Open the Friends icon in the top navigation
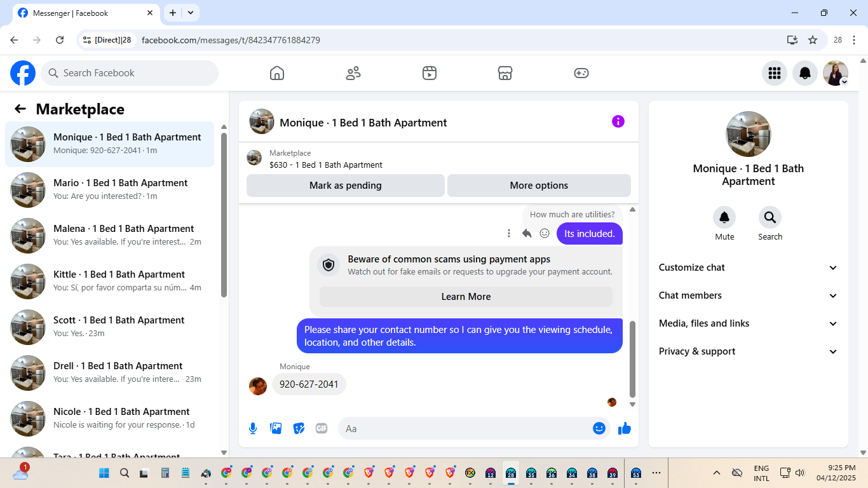The image size is (868, 488). 353,73
